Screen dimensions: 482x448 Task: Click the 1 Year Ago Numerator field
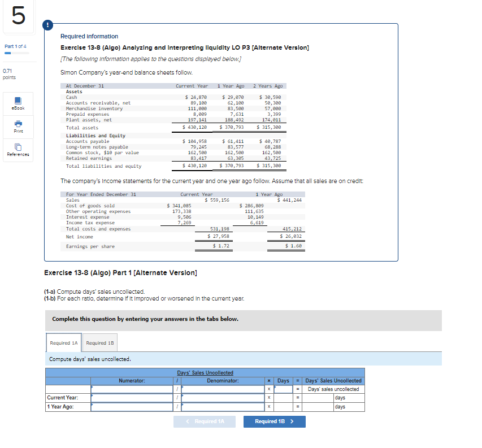point(132,406)
